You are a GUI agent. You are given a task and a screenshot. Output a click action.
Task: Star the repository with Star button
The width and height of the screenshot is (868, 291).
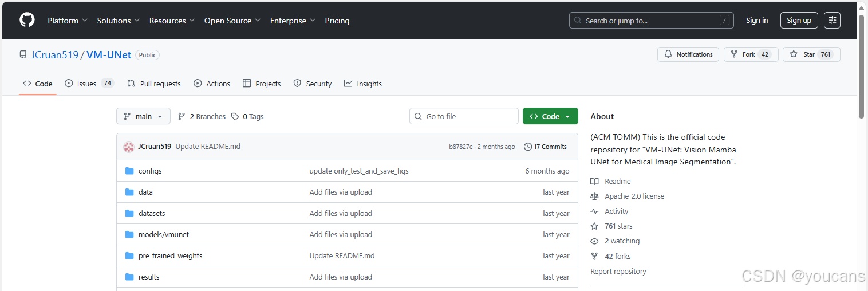pos(811,54)
